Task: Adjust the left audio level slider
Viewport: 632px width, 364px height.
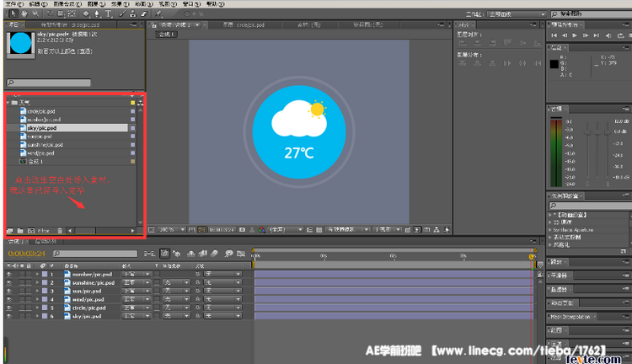Action: click(x=588, y=132)
